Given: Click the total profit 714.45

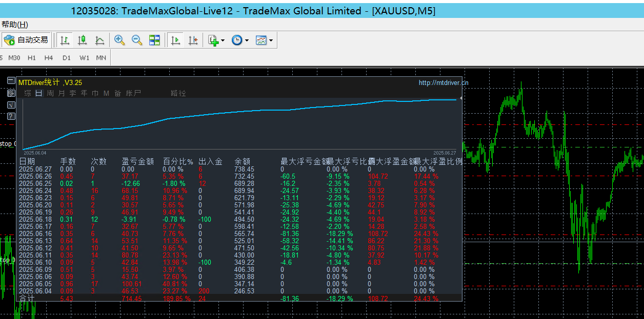Looking at the screenshot, I should click(x=132, y=299).
